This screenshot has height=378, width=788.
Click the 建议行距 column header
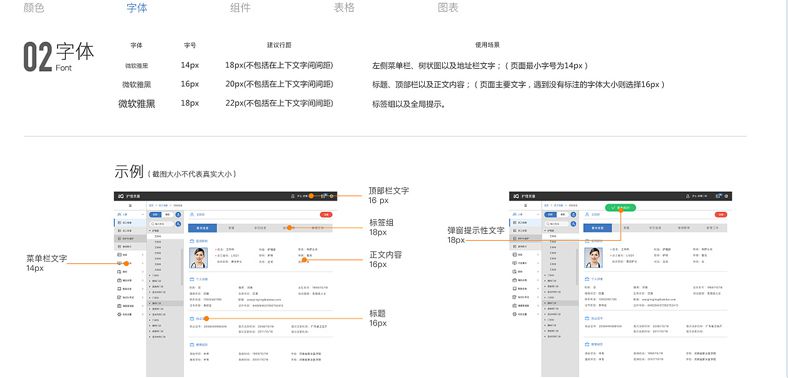pos(279,45)
